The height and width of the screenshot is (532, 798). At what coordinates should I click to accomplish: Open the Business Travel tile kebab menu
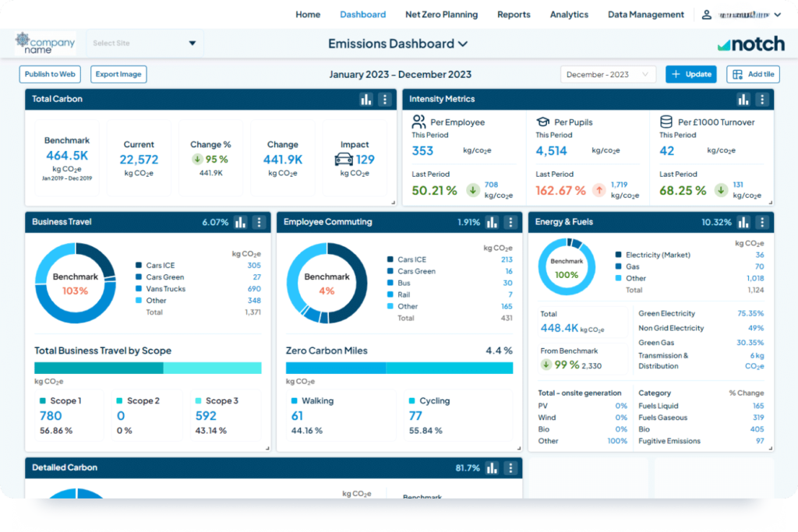(259, 222)
